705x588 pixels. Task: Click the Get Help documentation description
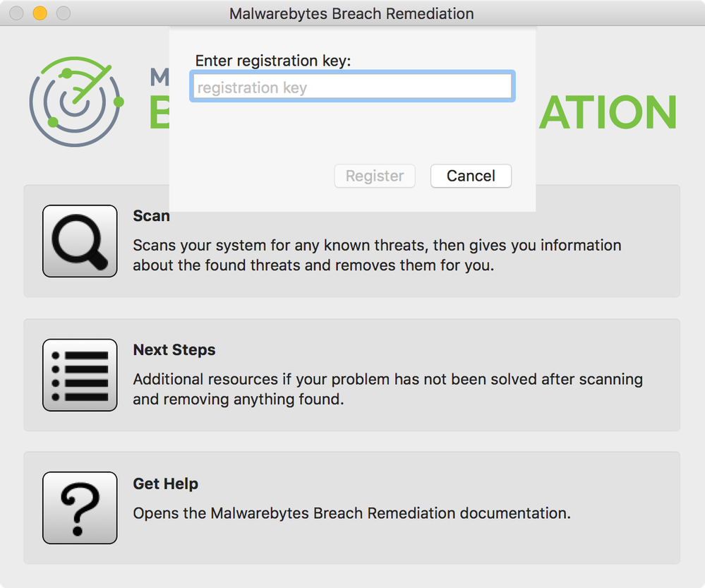pyautogui.click(x=351, y=513)
